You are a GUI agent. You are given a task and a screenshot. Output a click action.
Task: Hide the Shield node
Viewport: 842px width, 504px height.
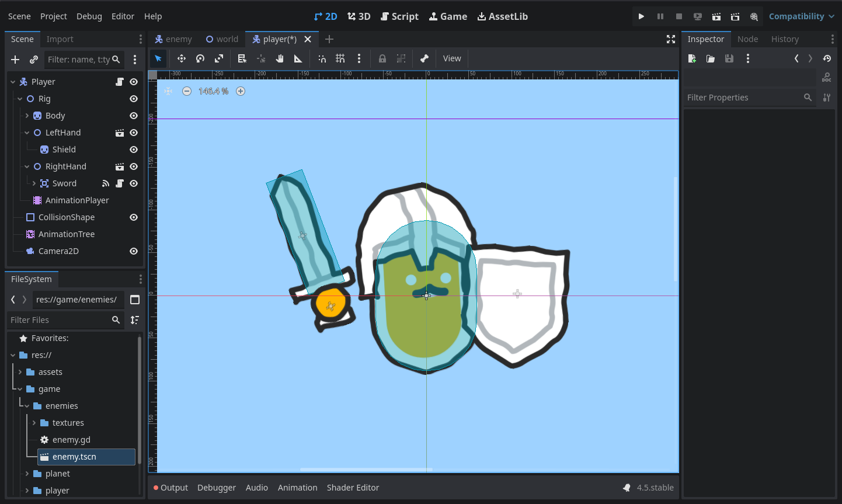coord(134,150)
